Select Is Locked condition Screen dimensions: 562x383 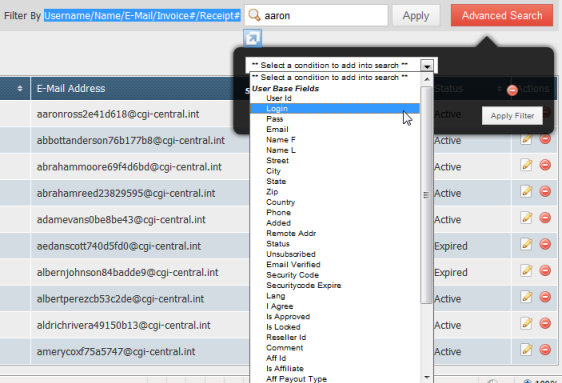pyautogui.click(x=335, y=327)
